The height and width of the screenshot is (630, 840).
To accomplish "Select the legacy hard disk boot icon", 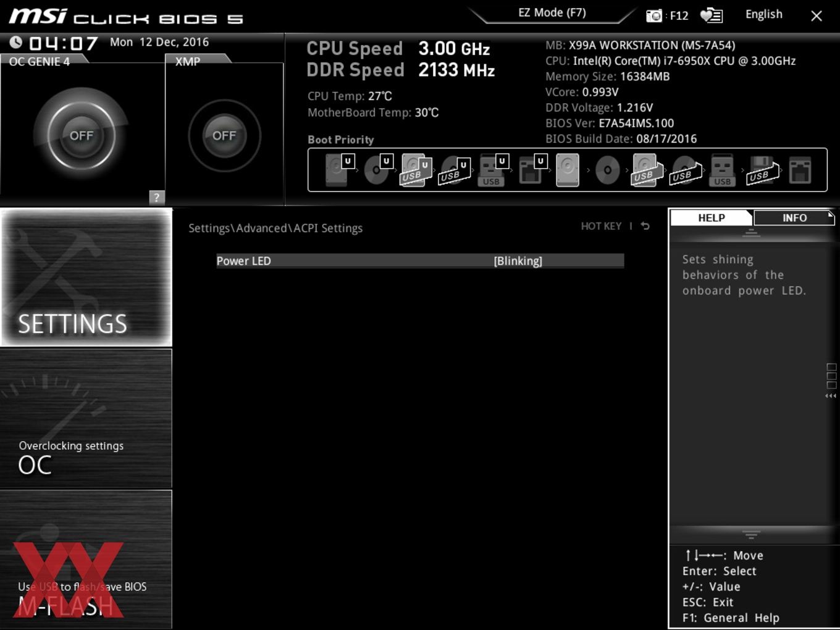I will [x=568, y=170].
